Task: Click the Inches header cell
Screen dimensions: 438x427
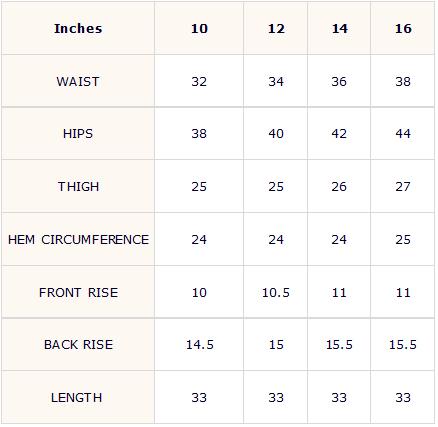Action: [x=78, y=29]
